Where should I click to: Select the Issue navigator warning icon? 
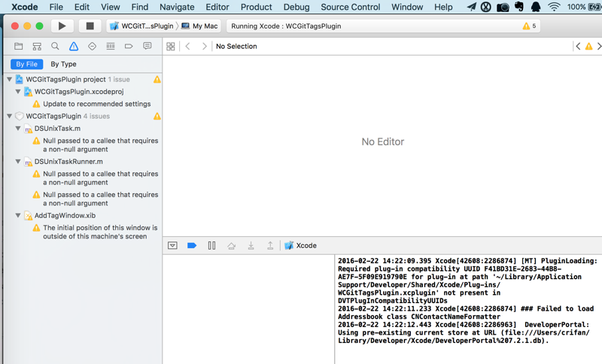click(x=74, y=47)
